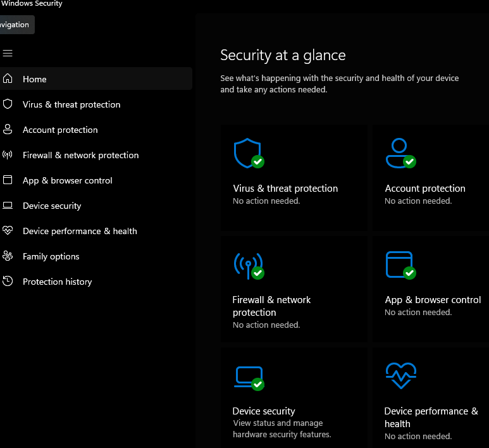Click the 'See what's happening with the security' description

click(x=339, y=84)
